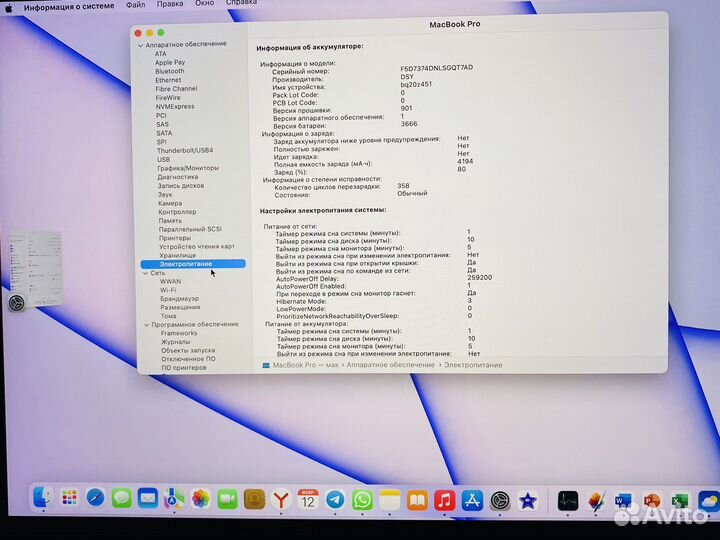Open the Notes app in Dock

tap(390, 501)
